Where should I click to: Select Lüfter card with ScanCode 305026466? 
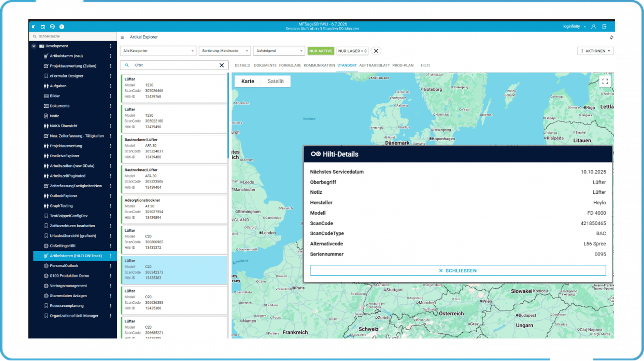click(x=174, y=88)
